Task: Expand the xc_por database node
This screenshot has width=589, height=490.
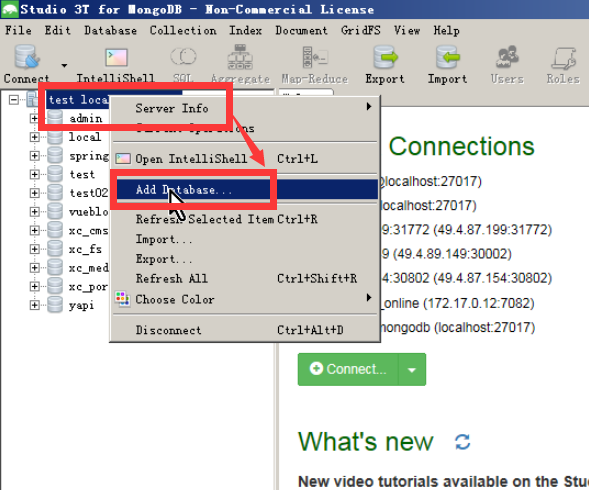Action: 34,286
